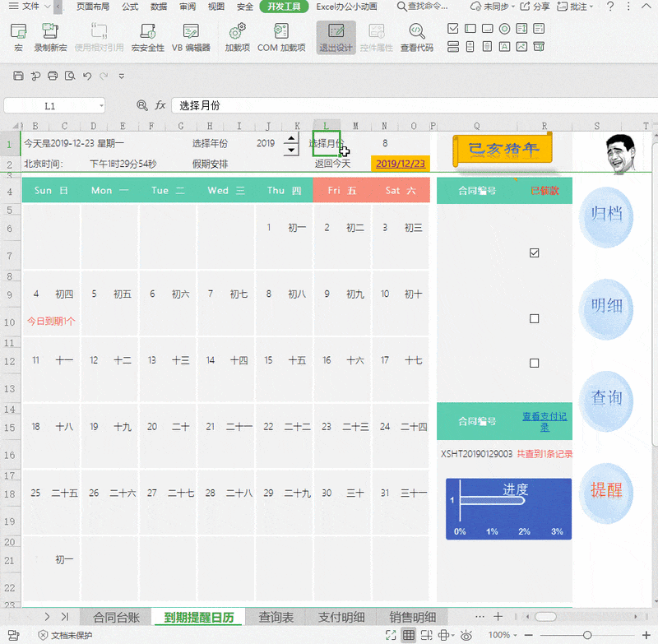Open the 公式 ribbon tab
This screenshot has height=644, width=658.
tap(130, 7)
